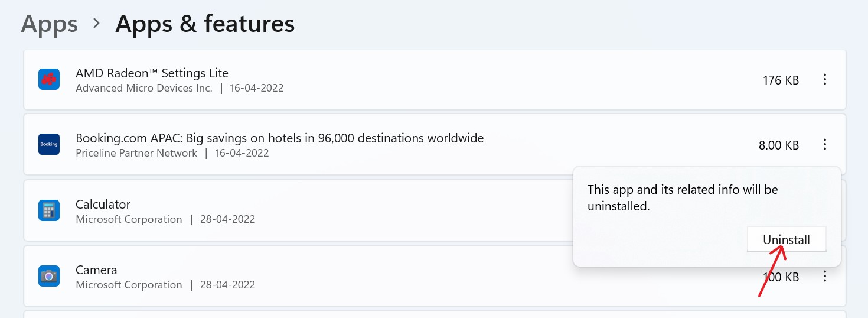Click the Advanced Micro Devices Inc. publisher text
Viewport: 868px width, 318px height.
coord(143,88)
